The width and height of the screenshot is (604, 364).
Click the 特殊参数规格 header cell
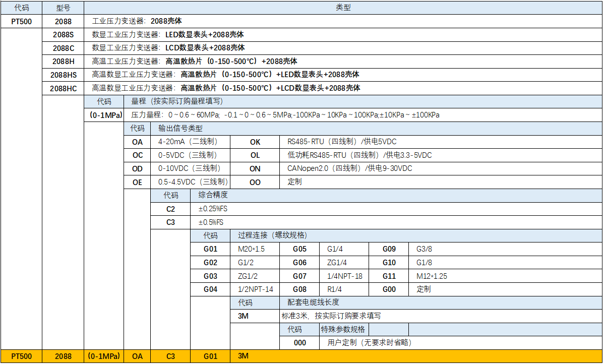coord(343,330)
